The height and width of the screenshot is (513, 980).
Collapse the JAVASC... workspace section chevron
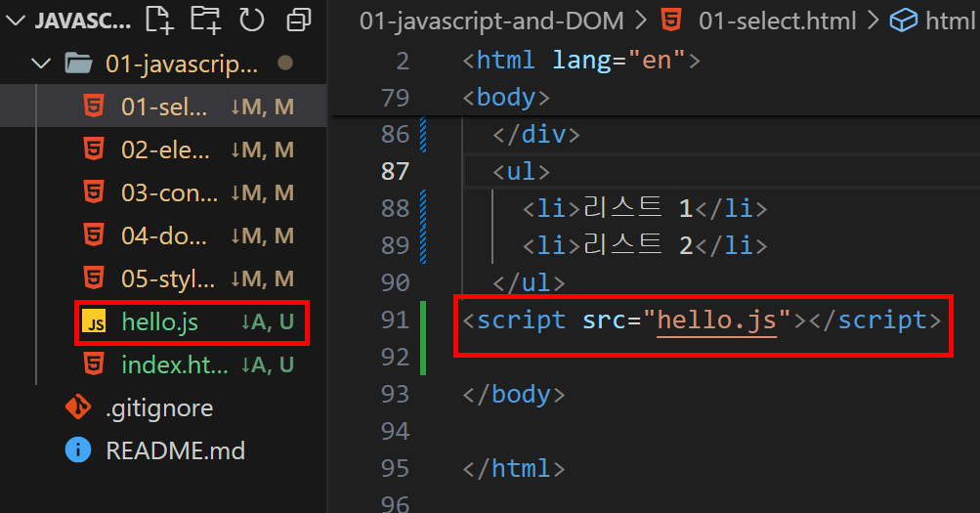(x=15, y=21)
